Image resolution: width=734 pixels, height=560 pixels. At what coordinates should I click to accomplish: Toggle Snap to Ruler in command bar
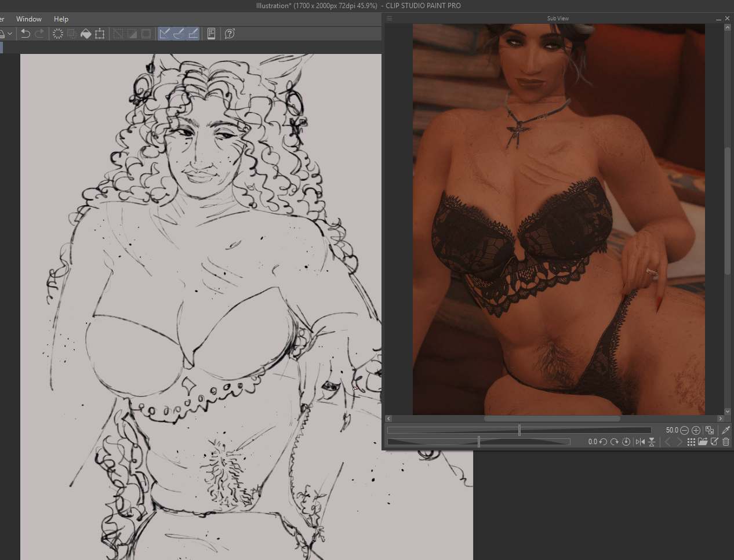[165, 34]
